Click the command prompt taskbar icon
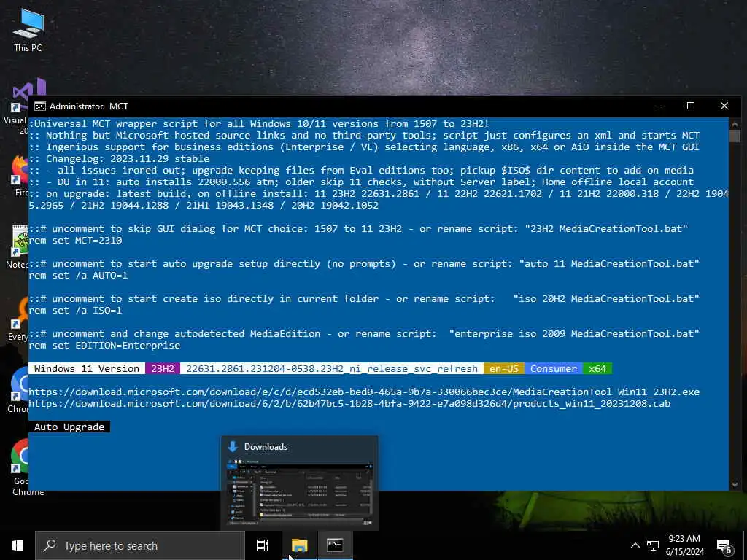This screenshot has height=560, width=747. [x=335, y=545]
